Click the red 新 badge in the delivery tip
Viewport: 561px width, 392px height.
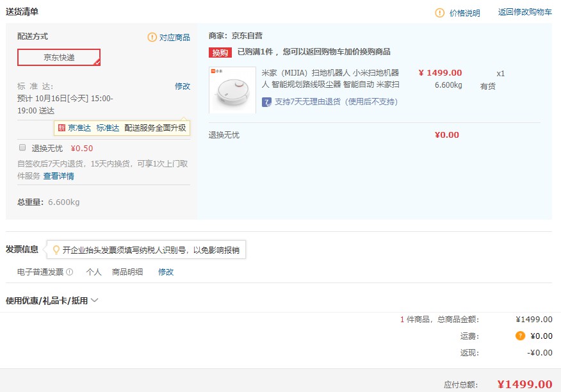(x=61, y=128)
